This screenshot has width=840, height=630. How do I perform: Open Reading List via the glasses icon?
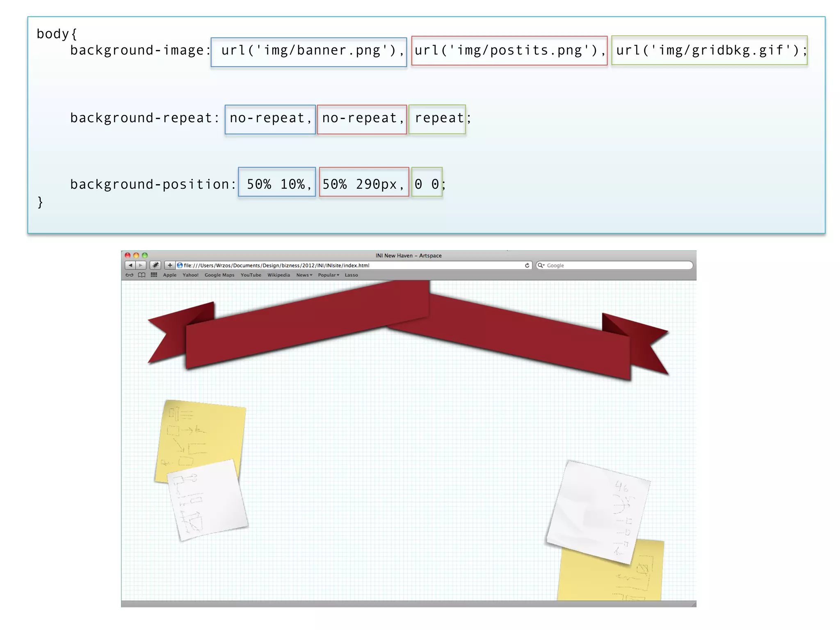click(130, 275)
